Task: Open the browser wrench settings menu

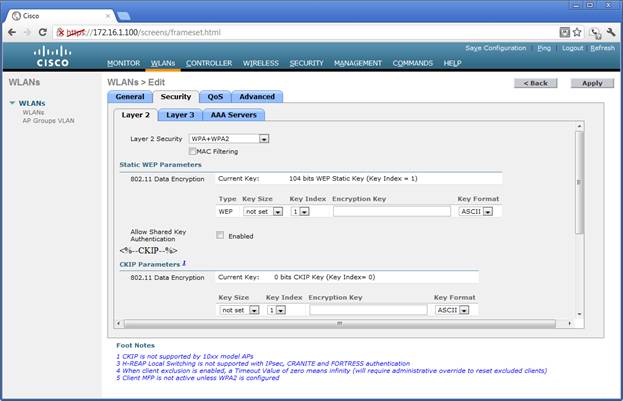Action: pos(611,32)
